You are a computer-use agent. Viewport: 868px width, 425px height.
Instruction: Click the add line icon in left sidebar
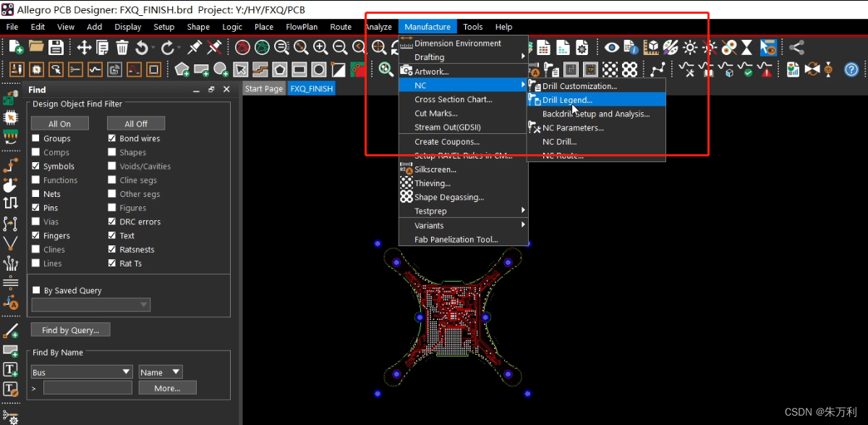[x=10, y=331]
